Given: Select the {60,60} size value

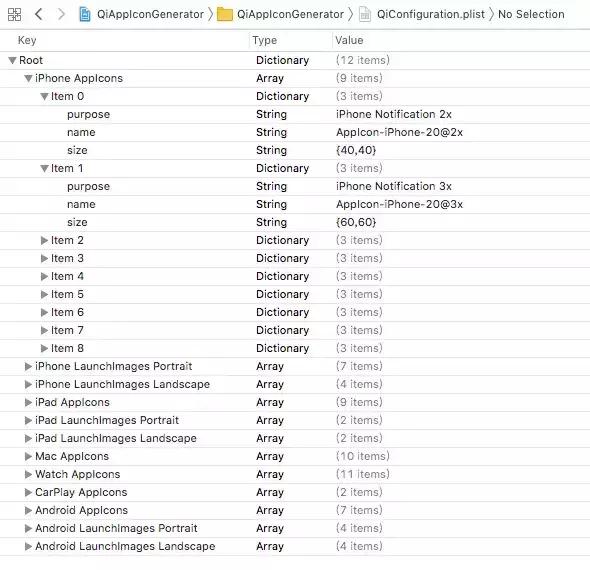Looking at the screenshot, I should [x=356, y=222].
